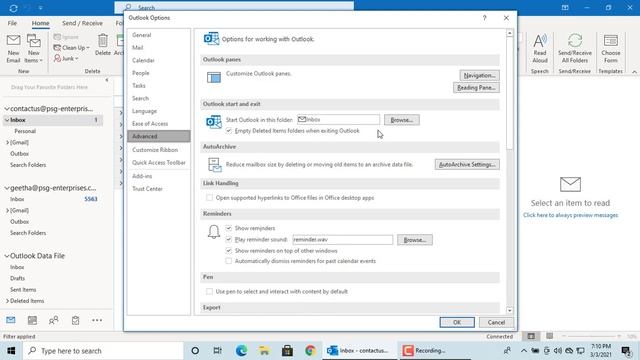Click the Outlook sync icon in title bar
This screenshot has width=640, height=360.
coord(13,8)
